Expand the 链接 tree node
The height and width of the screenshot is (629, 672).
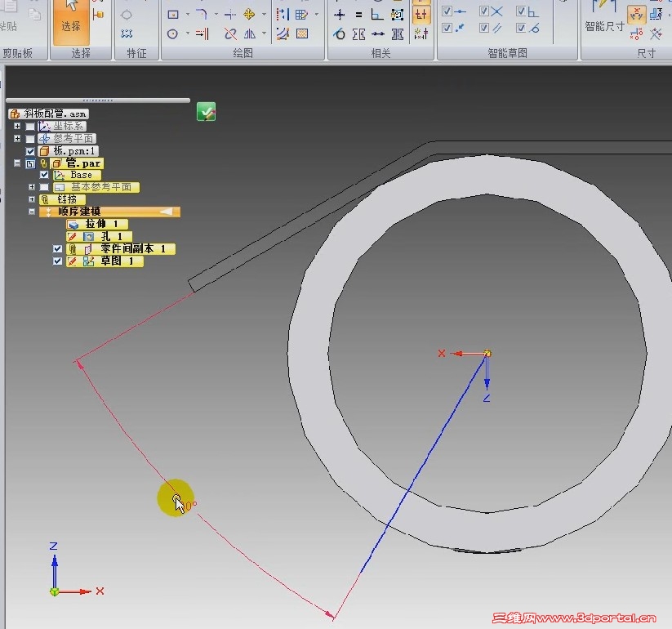(32, 199)
